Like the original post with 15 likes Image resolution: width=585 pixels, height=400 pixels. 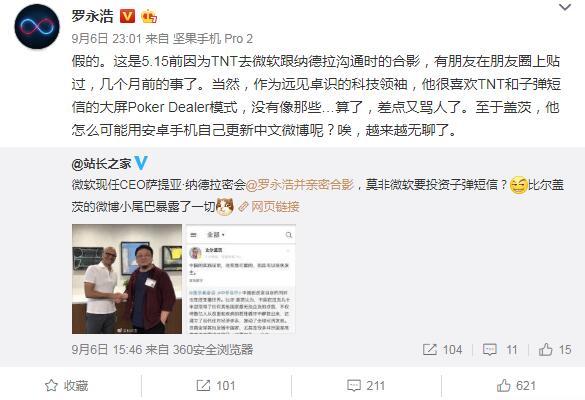coord(555,350)
